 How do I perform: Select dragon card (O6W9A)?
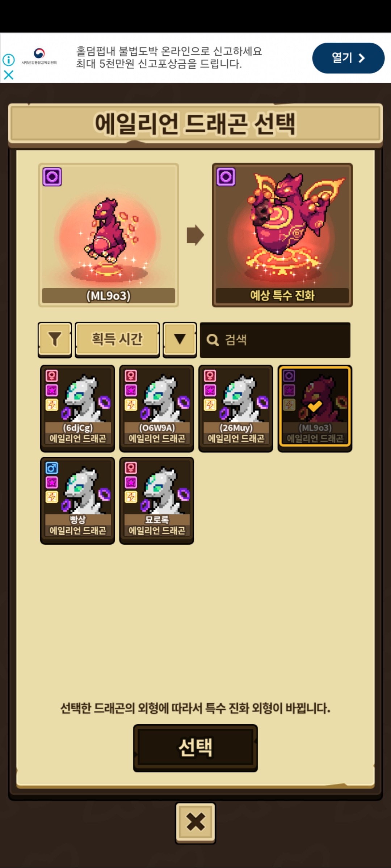coord(156,408)
